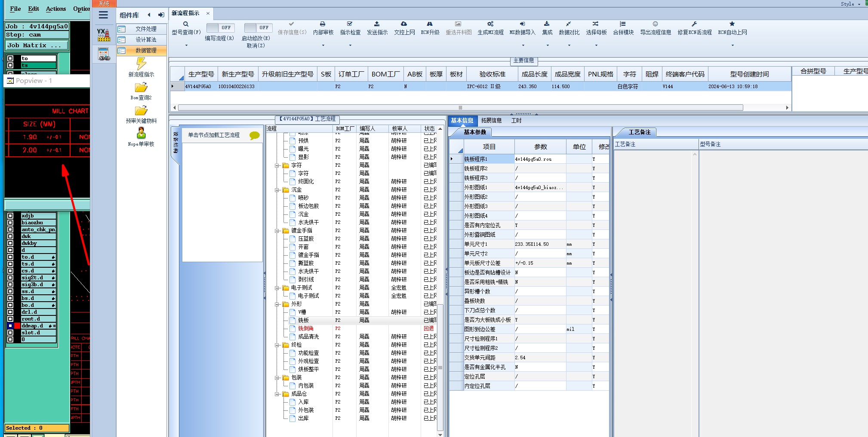Collapse the 镀金手指 tree folder
Viewport: 868px width, 437px height.
coord(277,231)
